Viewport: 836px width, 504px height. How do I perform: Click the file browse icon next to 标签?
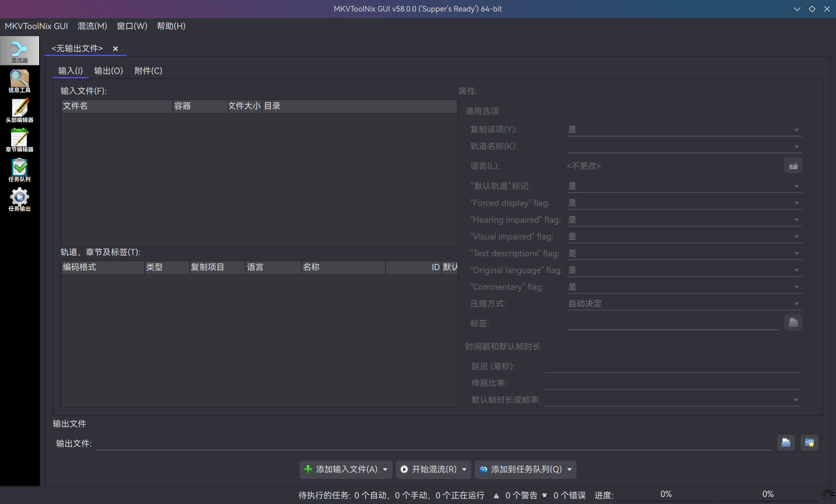[793, 322]
